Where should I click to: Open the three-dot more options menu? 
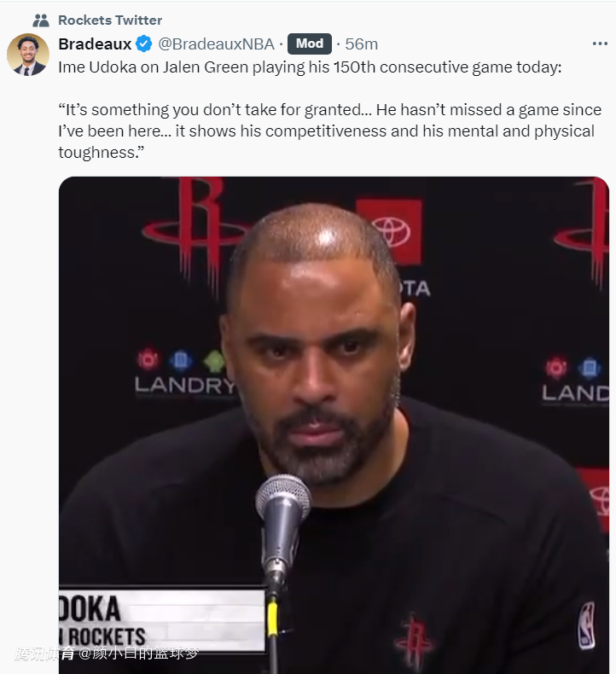600,44
